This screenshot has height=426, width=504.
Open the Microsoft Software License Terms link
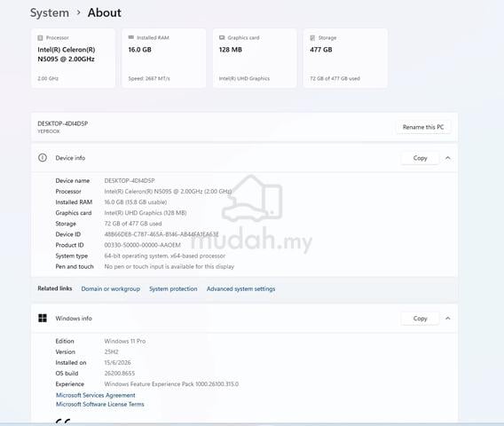tap(100, 404)
